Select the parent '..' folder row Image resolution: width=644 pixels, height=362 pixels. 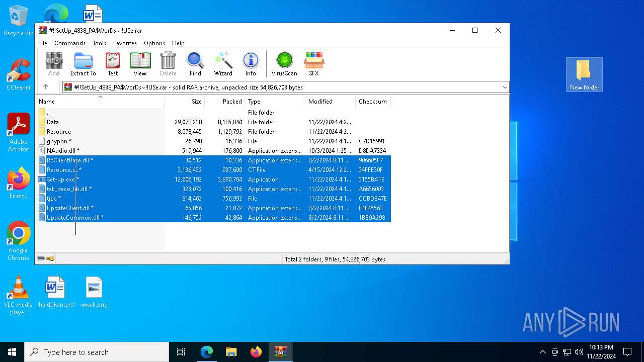tap(214, 113)
